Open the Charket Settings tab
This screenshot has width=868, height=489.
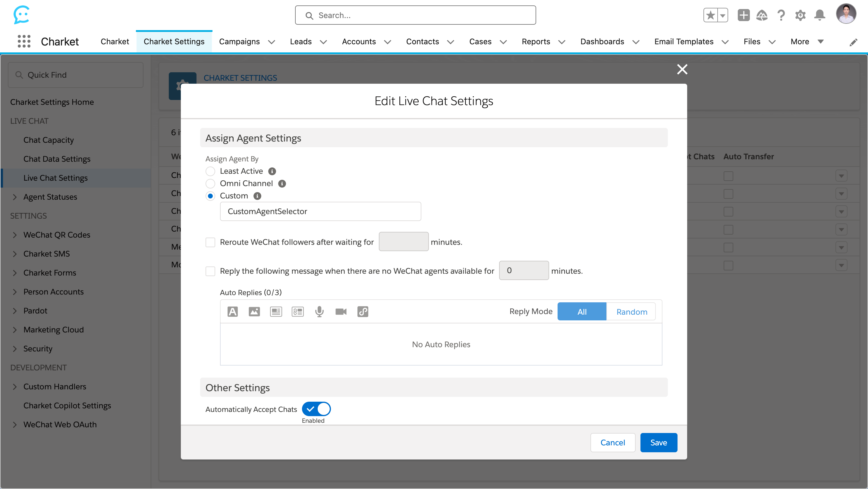174,41
